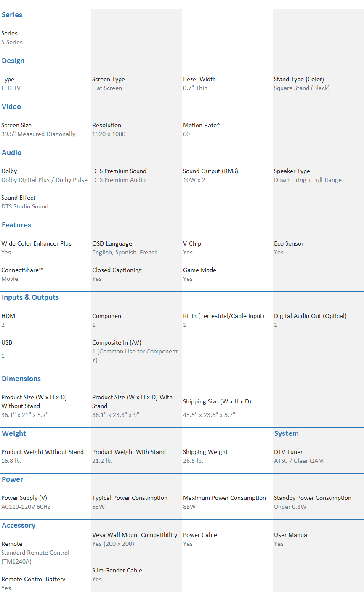The image size is (364, 601).
Task: Click the Shipping Weight label
Action: 205,452
